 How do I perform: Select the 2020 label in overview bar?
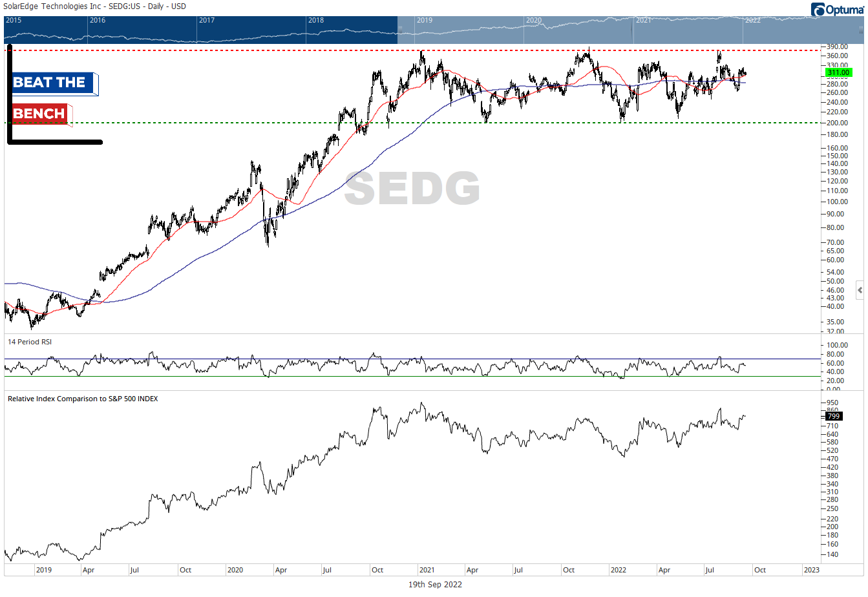[x=534, y=20]
